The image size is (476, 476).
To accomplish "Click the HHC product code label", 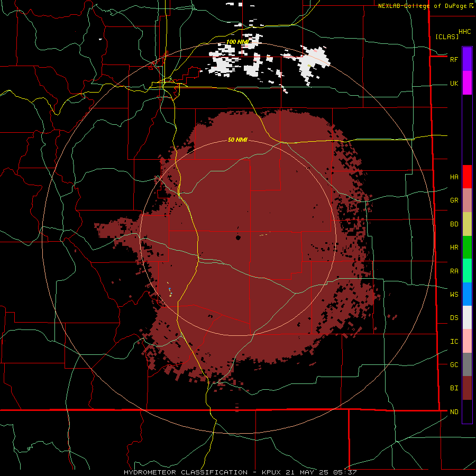I will (x=465, y=32).
